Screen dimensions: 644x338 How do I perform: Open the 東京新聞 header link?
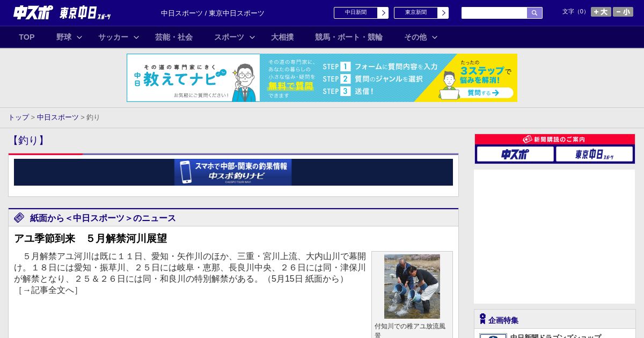[x=416, y=13]
